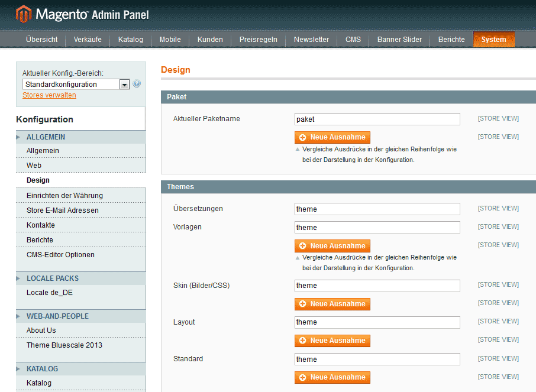This screenshot has width=536, height=392.
Task: Collapse the WEB-AND-PEOPLE section
Action: pos(19,316)
